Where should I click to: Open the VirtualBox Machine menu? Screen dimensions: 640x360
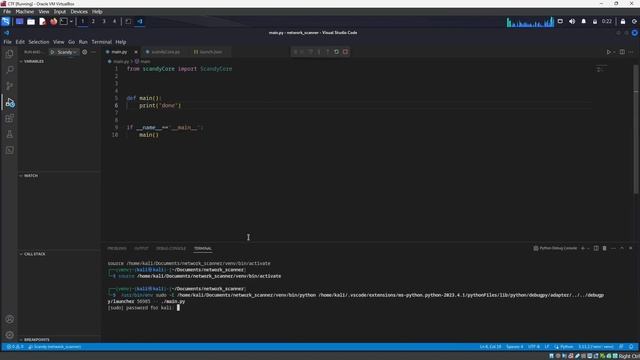pyautogui.click(x=24, y=11)
